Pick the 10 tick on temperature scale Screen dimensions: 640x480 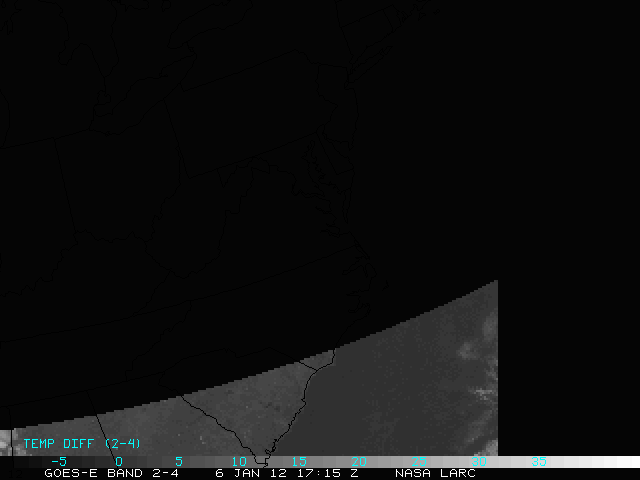239,461
